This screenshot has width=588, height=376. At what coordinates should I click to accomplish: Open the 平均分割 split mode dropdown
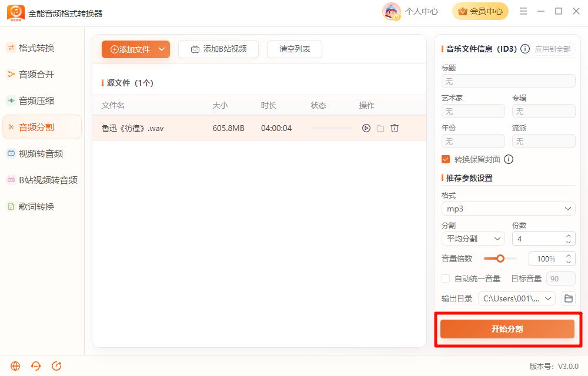(x=473, y=239)
